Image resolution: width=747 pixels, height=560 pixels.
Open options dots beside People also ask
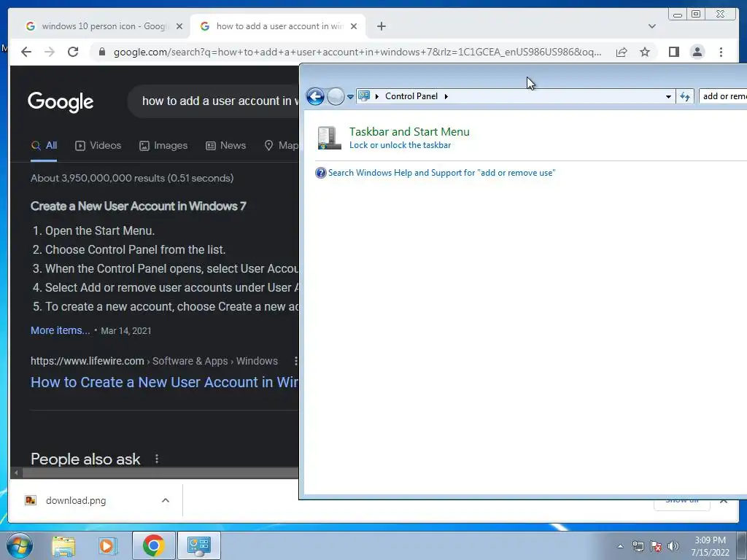coord(157,459)
